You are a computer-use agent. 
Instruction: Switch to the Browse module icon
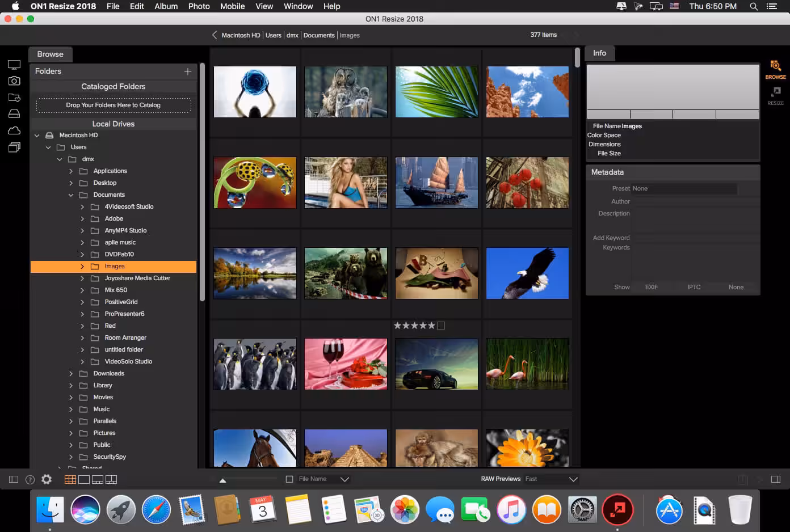click(775, 70)
